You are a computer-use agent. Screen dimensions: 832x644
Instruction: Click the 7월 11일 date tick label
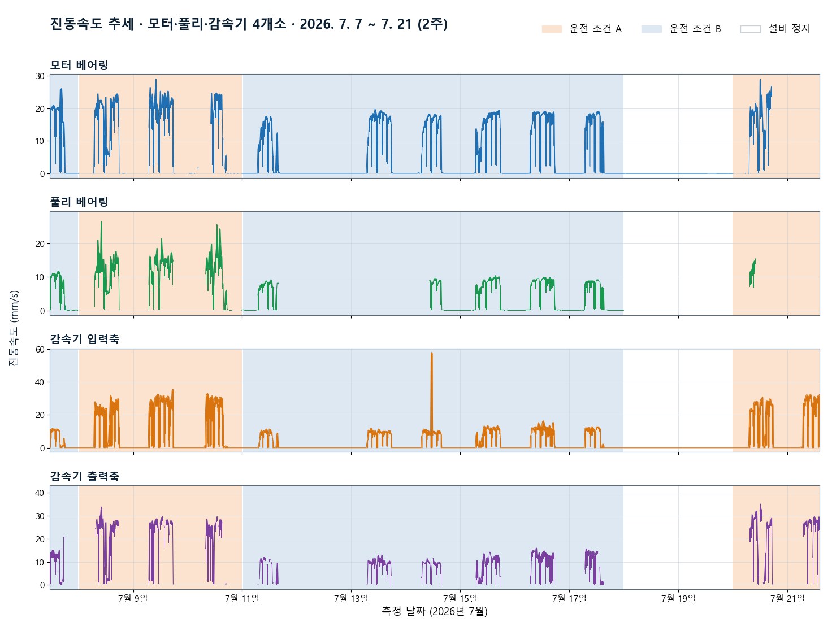242,598
